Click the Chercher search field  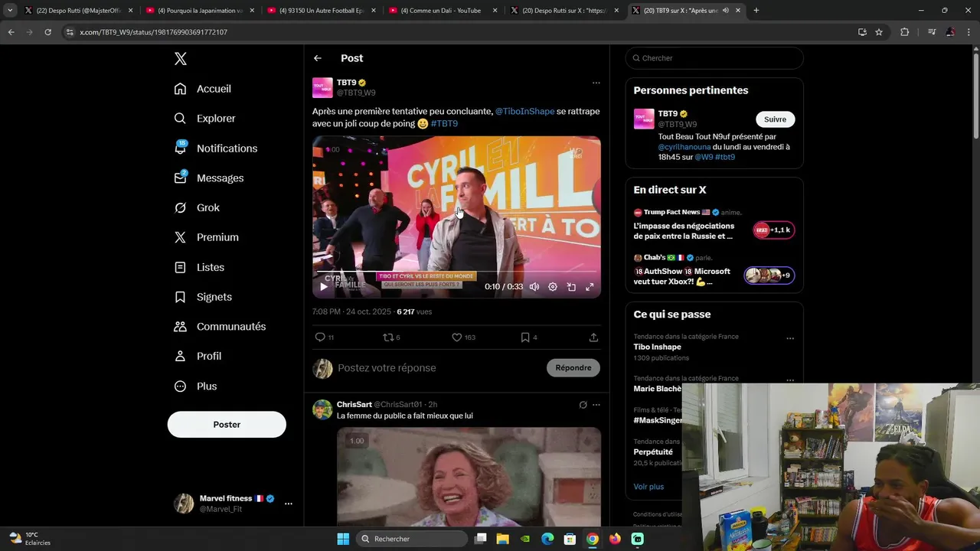coord(714,58)
